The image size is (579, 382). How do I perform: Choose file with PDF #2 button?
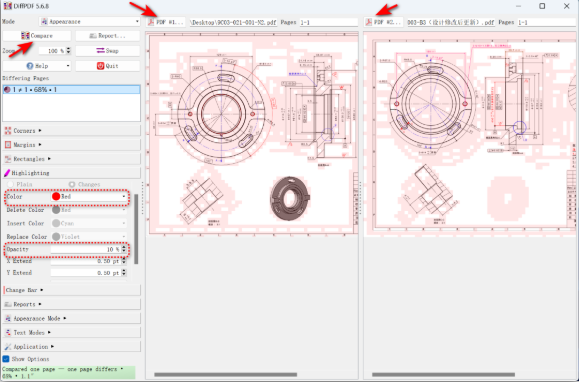[383, 22]
